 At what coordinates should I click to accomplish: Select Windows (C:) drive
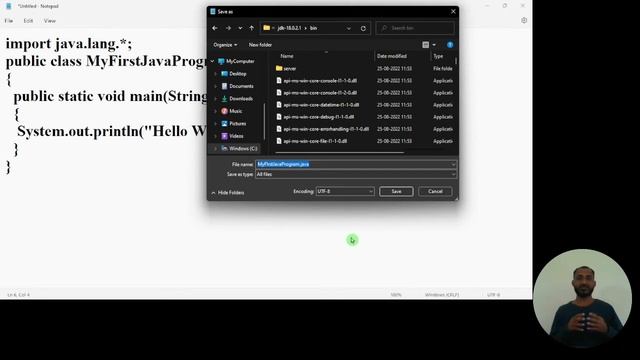[x=243, y=149]
